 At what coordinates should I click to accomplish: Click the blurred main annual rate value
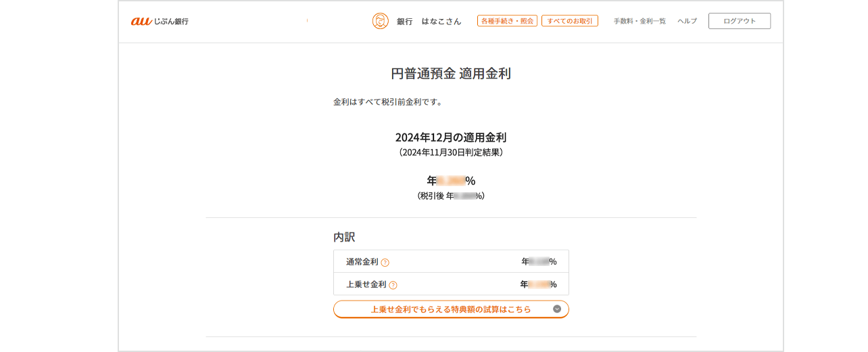click(451, 181)
